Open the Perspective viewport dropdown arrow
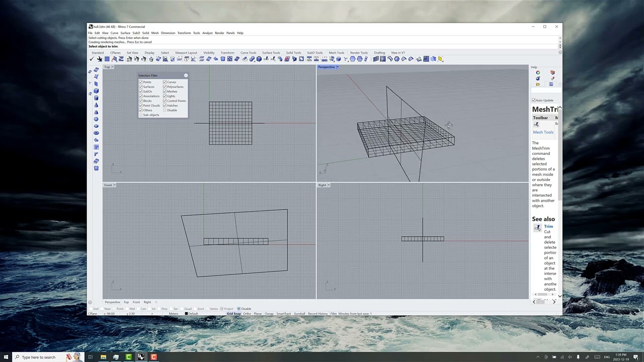The width and height of the screenshot is (644, 362). point(338,67)
